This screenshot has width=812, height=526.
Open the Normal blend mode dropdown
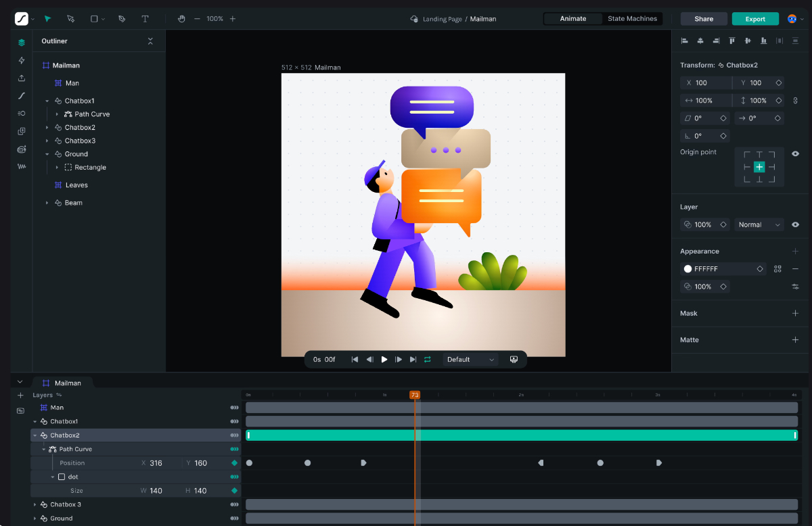759,224
